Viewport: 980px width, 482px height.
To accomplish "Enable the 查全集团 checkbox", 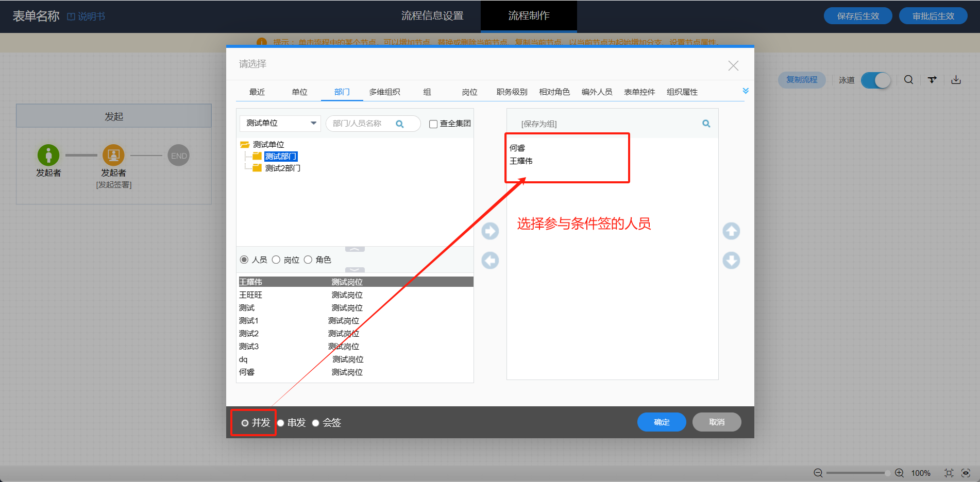I will pos(433,124).
